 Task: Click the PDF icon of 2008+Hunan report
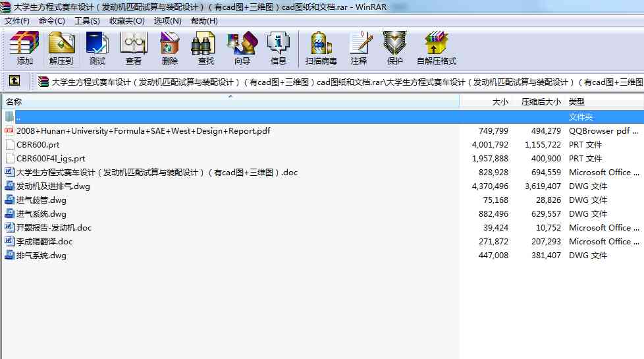click(9, 130)
